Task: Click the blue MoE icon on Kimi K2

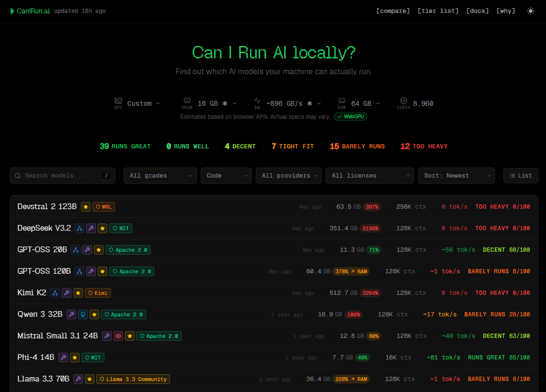Action: coord(55,293)
